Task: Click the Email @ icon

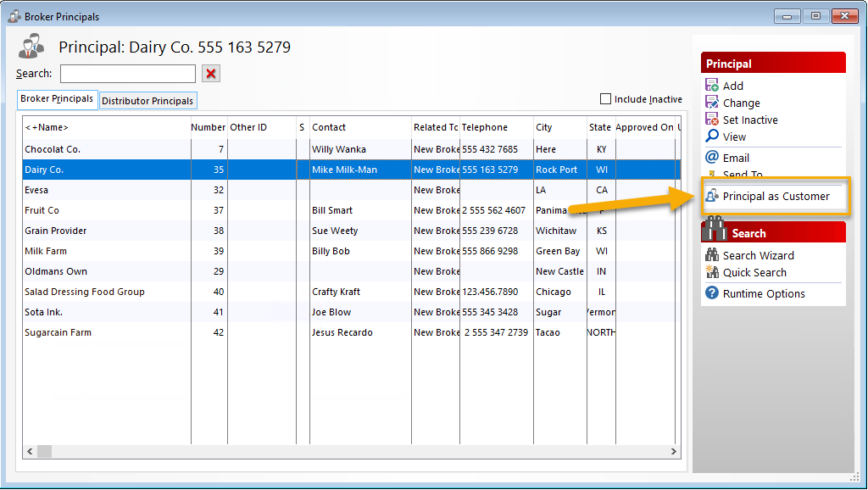Action: pyautogui.click(x=712, y=157)
